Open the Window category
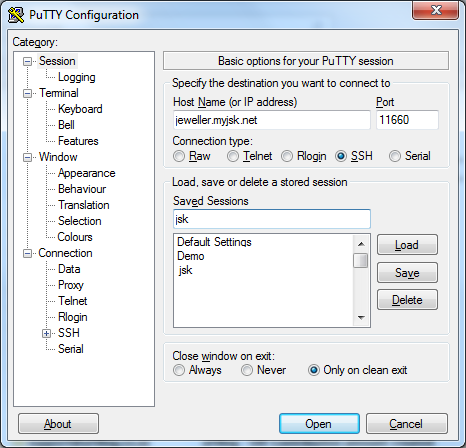Image resolution: width=466 pixels, height=448 pixels. 58,157
